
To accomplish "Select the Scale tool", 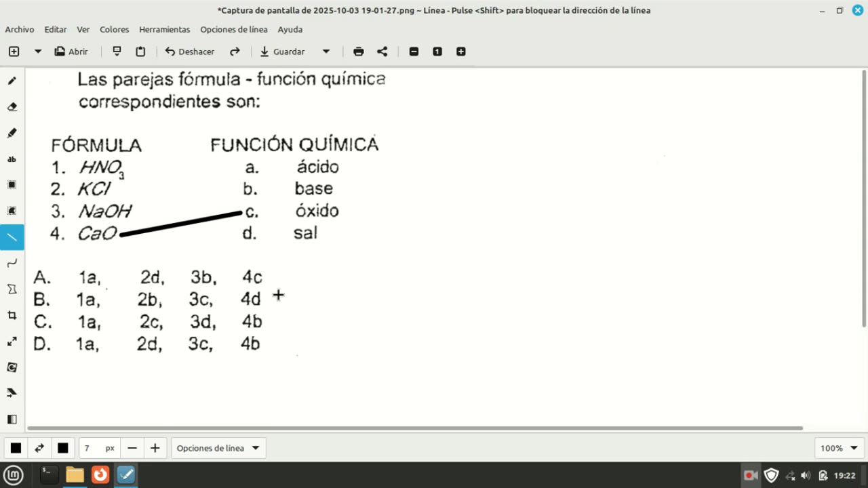I will click(12, 341).
